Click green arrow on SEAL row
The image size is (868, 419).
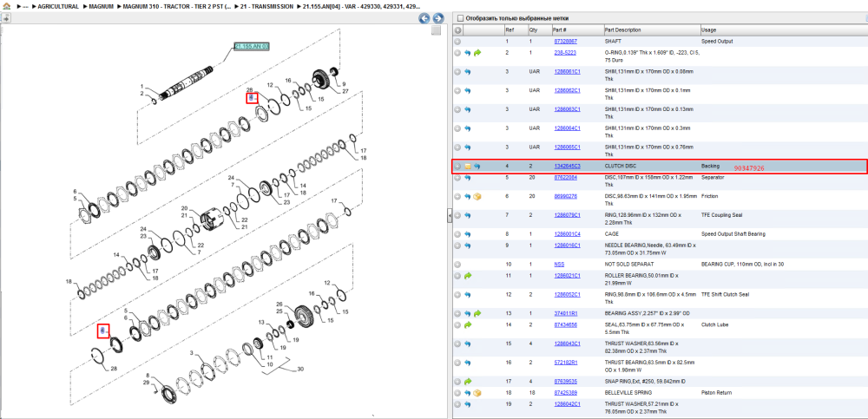(x=468, y=325)
